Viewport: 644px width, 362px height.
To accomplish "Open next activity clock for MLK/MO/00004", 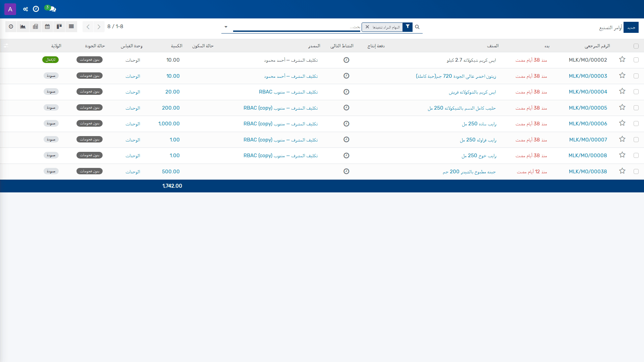I will coord(346,92).
